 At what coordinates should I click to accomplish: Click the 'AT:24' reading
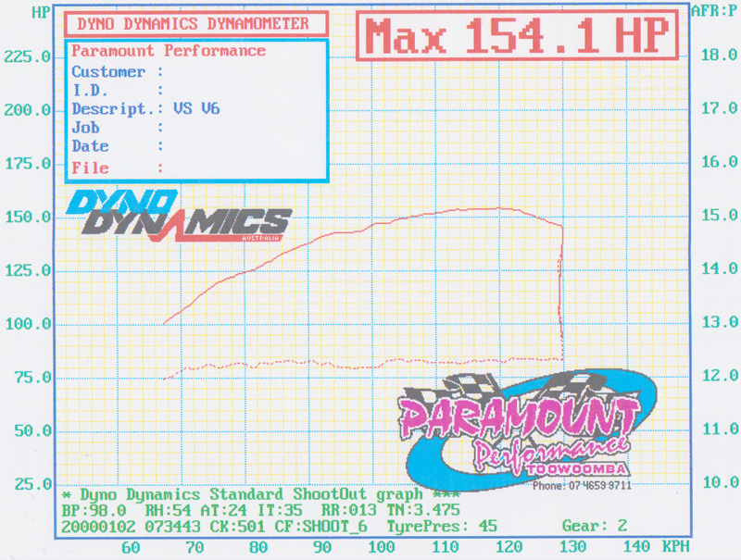tap(223, 510)
